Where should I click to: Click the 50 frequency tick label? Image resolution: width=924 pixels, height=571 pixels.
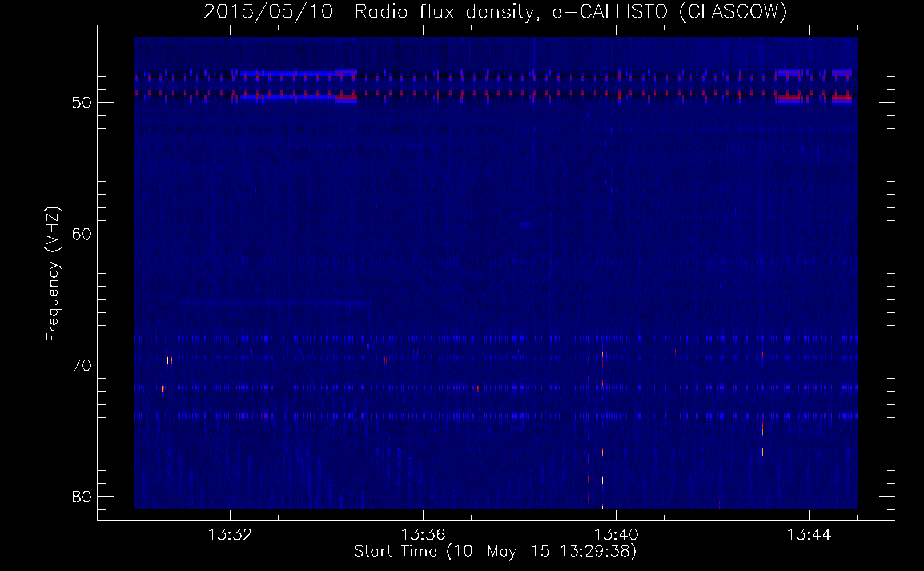click(x=82, y=103)
